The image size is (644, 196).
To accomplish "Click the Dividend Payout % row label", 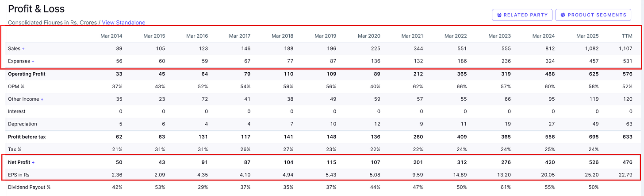I will click(29, 187).
